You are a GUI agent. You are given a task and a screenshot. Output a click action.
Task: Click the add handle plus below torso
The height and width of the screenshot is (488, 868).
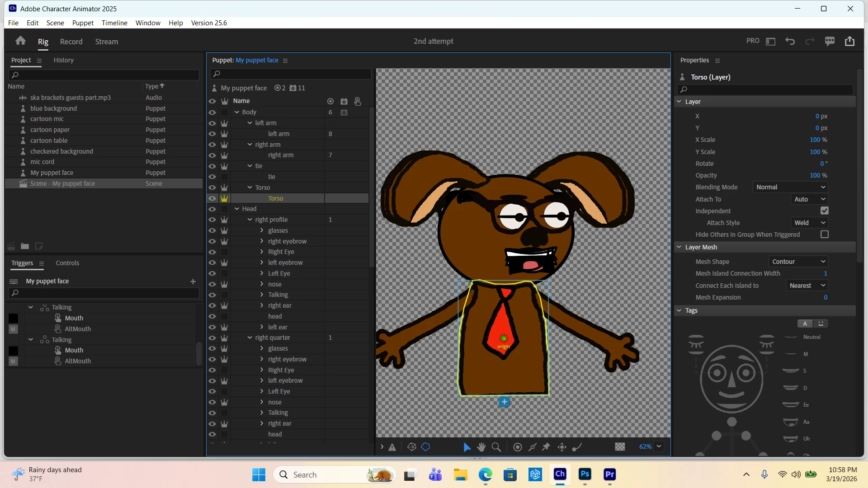[x=504, y=402]
